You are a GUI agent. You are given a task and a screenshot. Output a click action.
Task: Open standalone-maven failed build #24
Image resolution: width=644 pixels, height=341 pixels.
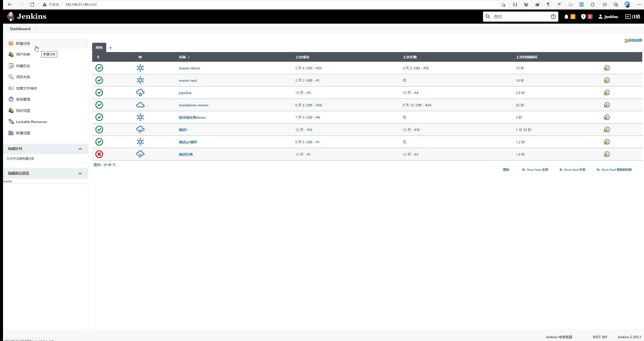tap(428, 105)
